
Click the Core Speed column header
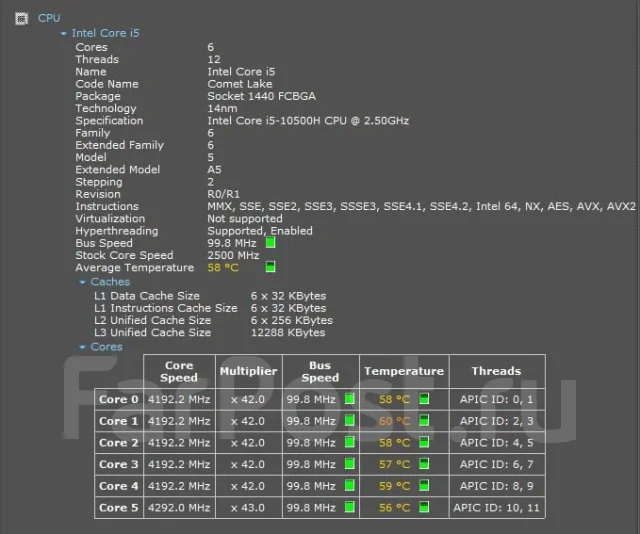pyautogui.click(x=179, y=372)
